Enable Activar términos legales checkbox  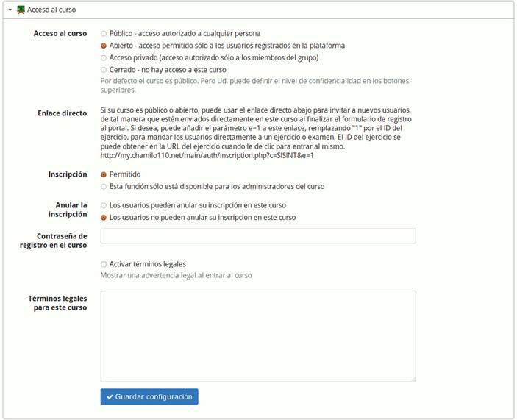tap(104, 264)
